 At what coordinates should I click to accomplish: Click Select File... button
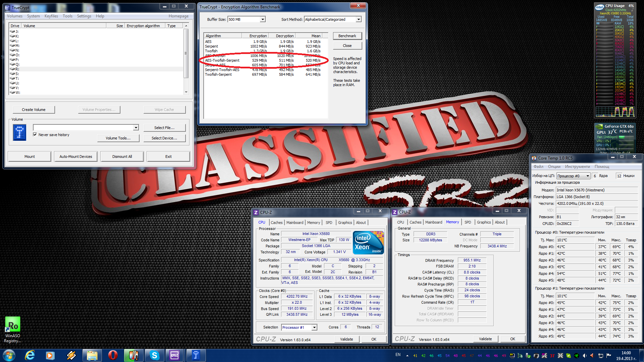[164, 128]
